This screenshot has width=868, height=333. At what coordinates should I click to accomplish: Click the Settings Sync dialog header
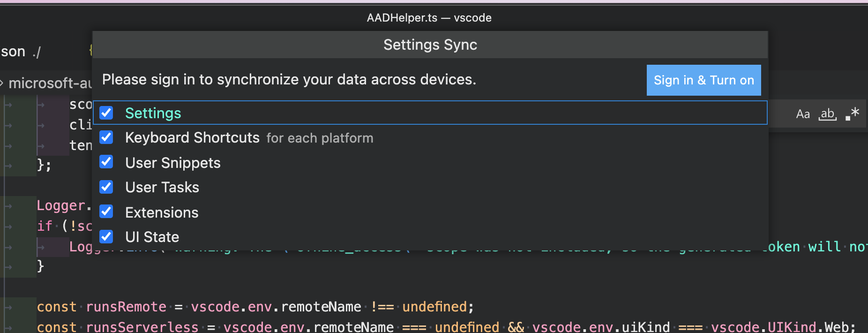pyautogui.click(x=430, y=45)
